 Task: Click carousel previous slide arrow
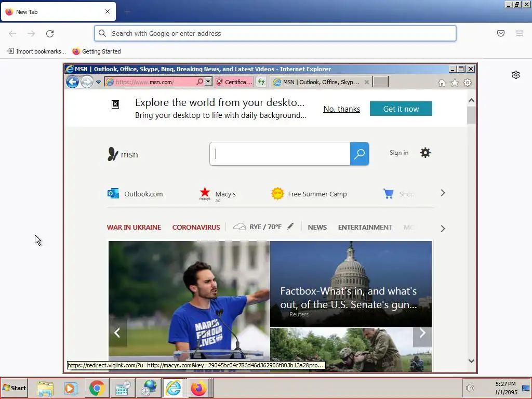[x=117, y=333]
